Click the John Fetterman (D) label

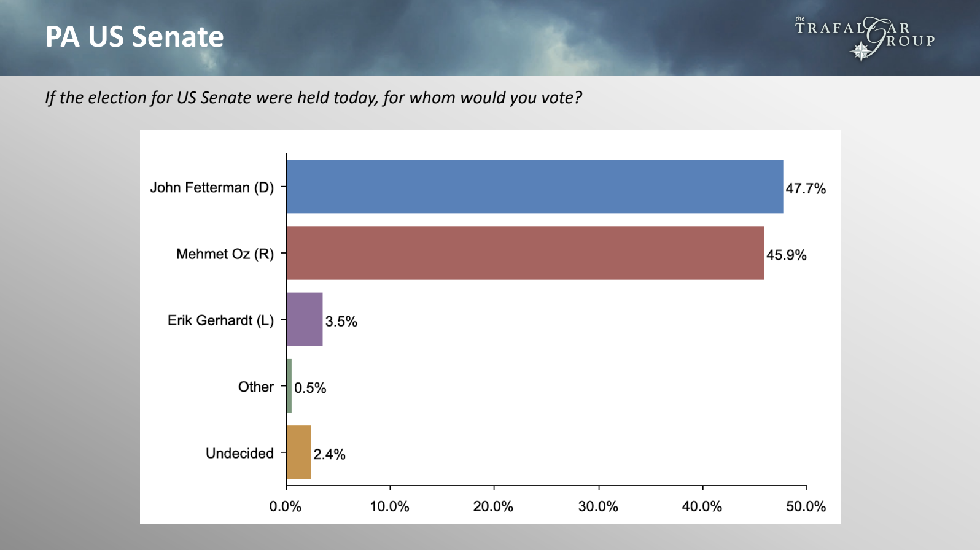(x=212, y=188)
